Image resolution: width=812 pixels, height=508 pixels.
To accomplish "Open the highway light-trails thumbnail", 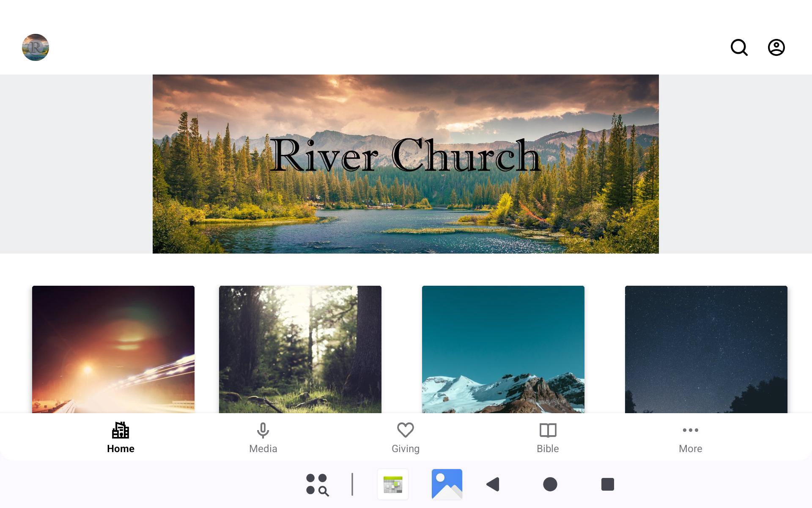I will (x=113, y=349).
